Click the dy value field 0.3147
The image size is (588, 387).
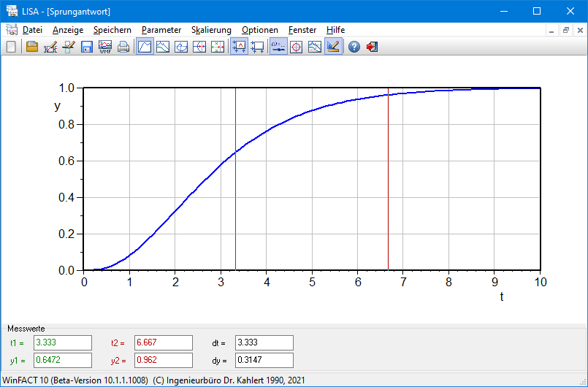tap(264, 361)
